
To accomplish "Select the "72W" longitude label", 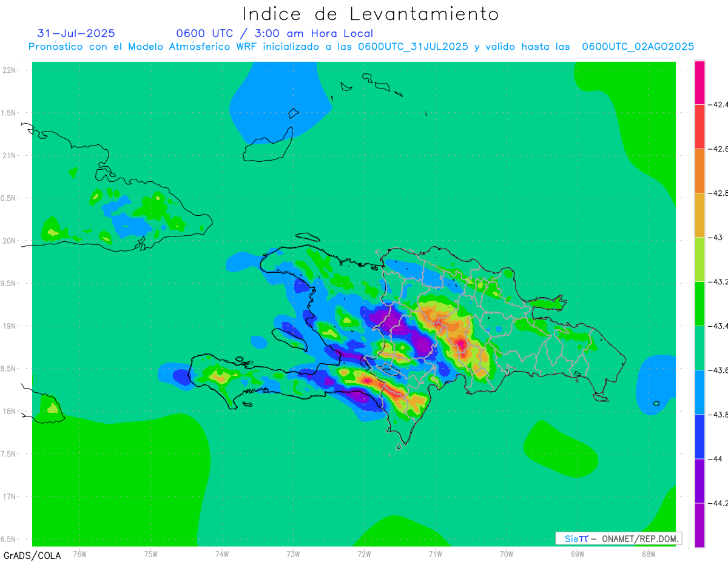I will click(x=364, y=554).
